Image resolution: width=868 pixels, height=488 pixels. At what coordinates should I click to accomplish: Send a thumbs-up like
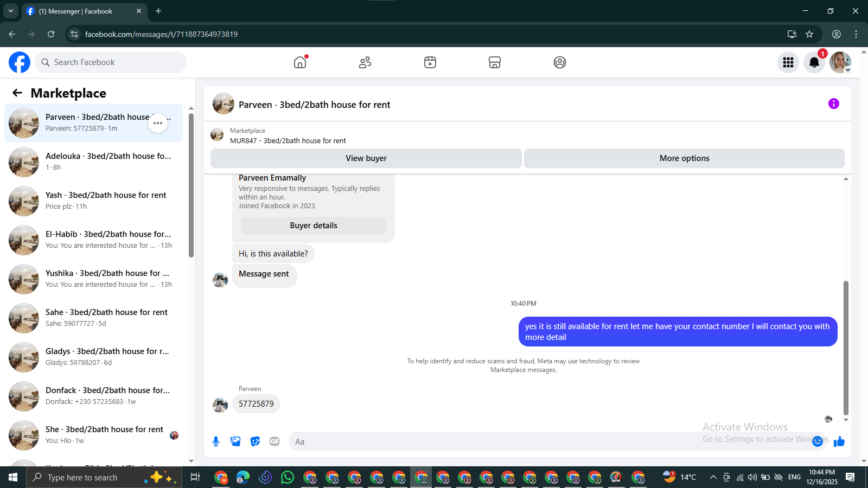(x=839, y=441)
